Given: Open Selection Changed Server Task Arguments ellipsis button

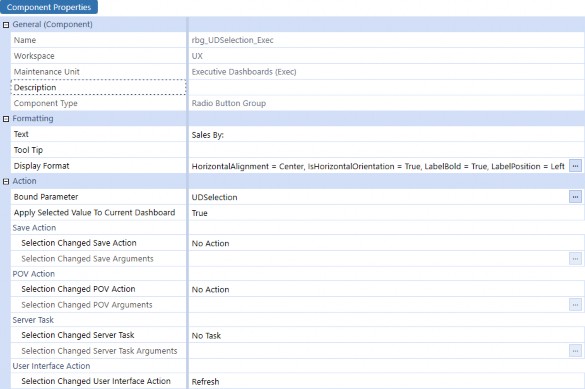Looking at the screenshot, I should 575,351.
